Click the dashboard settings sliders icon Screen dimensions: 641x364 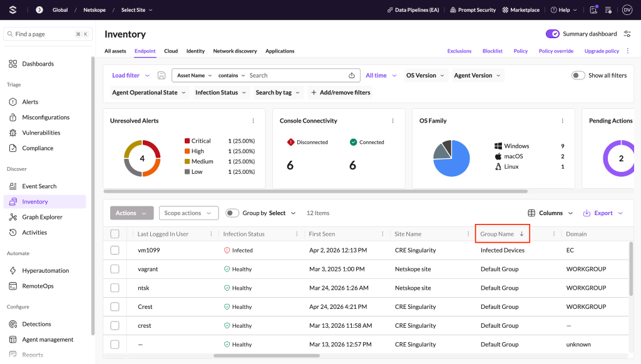coord(627,34)
